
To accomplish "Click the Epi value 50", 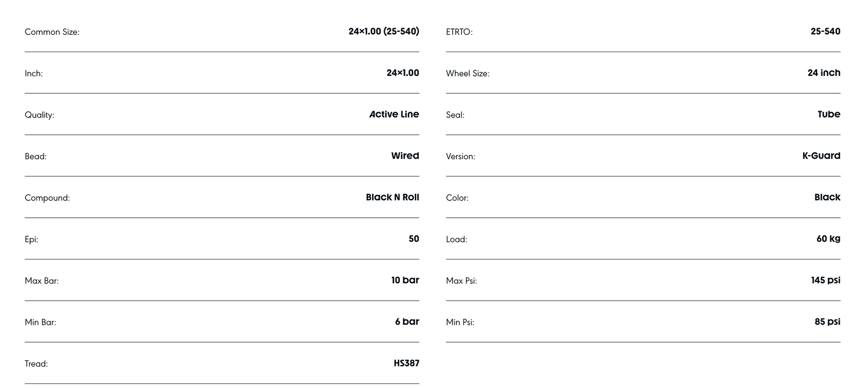I will (x=414, y=239).
